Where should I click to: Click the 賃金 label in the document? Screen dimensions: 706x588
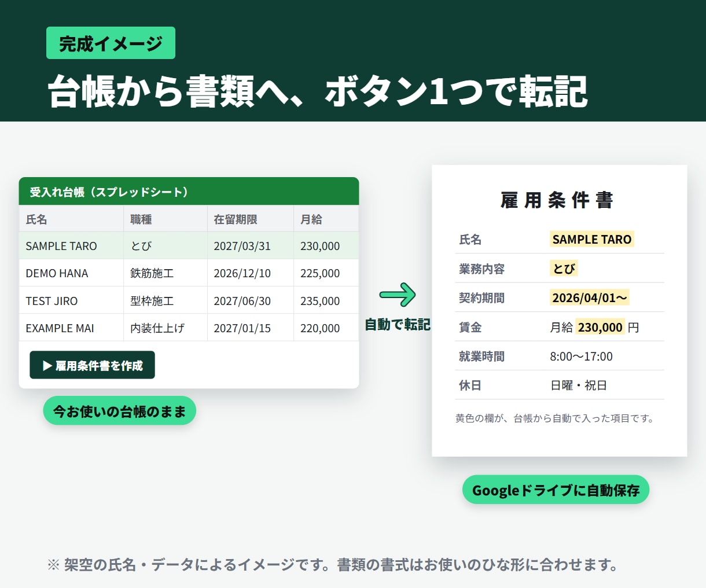(x=470, y=327)
